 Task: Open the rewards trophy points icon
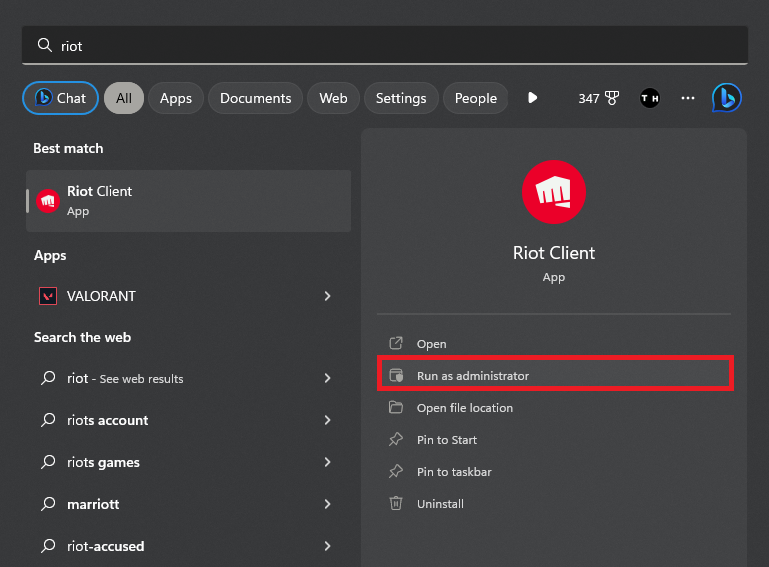pos(611,98)
